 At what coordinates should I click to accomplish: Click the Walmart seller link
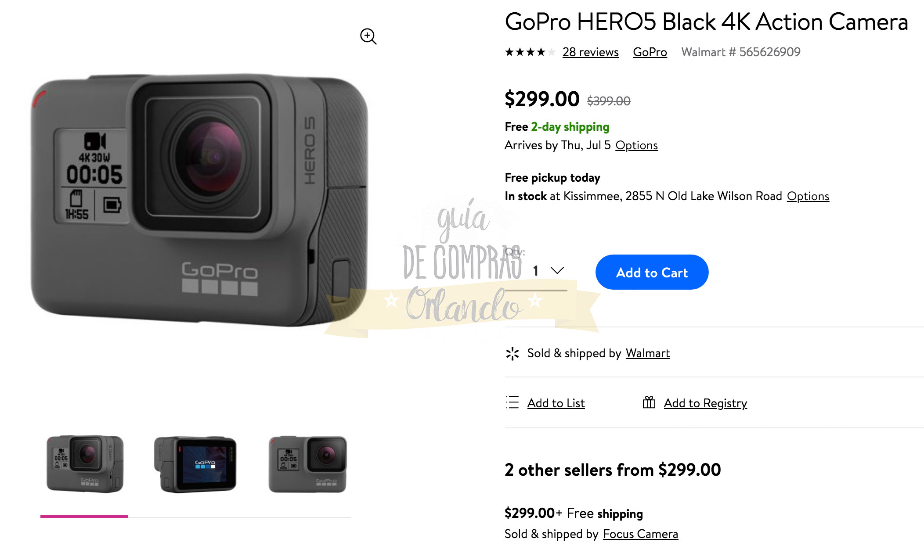tap(648, 353)
